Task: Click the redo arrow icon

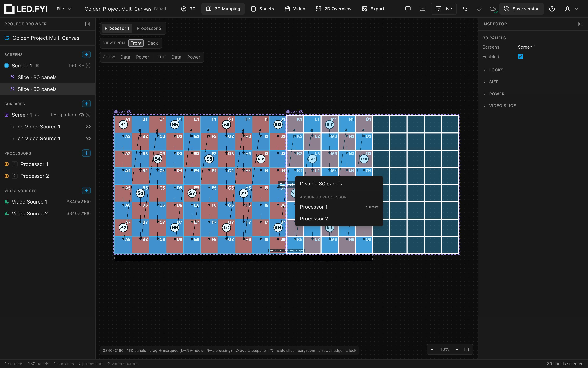Action: click(479, 9)
